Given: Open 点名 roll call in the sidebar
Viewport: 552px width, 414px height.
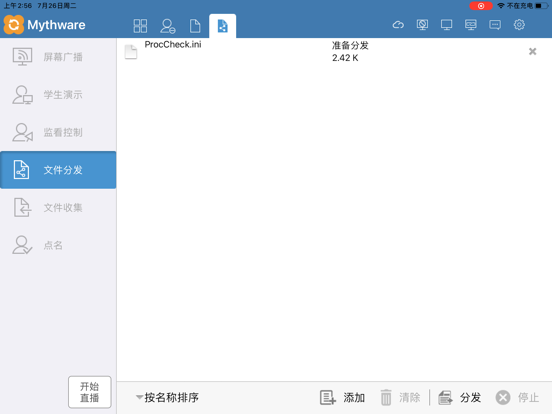Looking at the screenshot, I should point(58,245).
